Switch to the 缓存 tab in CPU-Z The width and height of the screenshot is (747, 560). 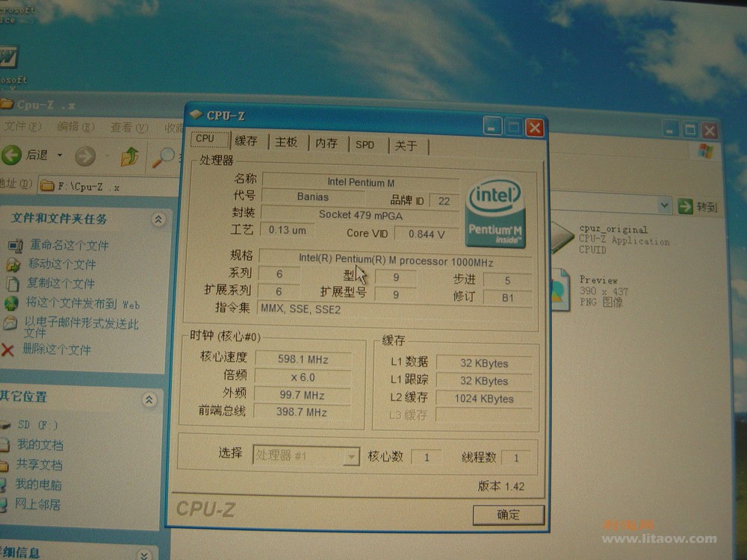[247, 141]
